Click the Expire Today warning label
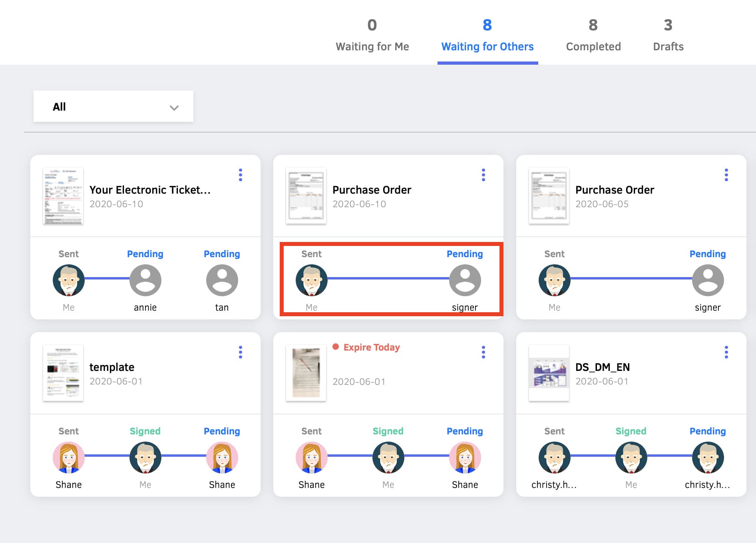The width and height of the screenshot is (756, 543). coord(371,347)
